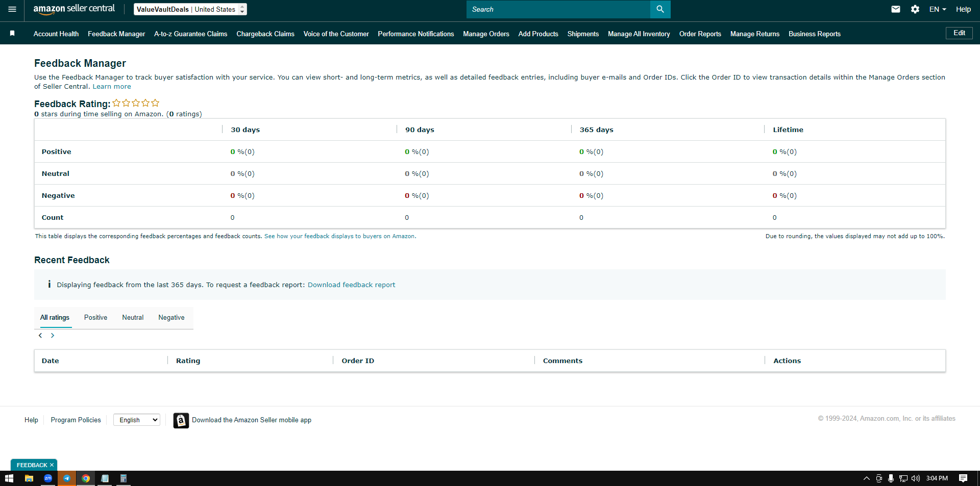Open Chargeback Claims

[265, 34]
